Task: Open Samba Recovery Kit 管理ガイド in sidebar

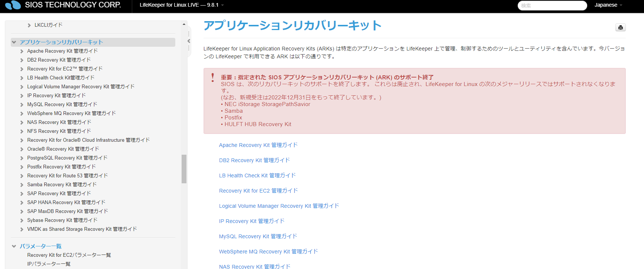Action: click(62, 184)
